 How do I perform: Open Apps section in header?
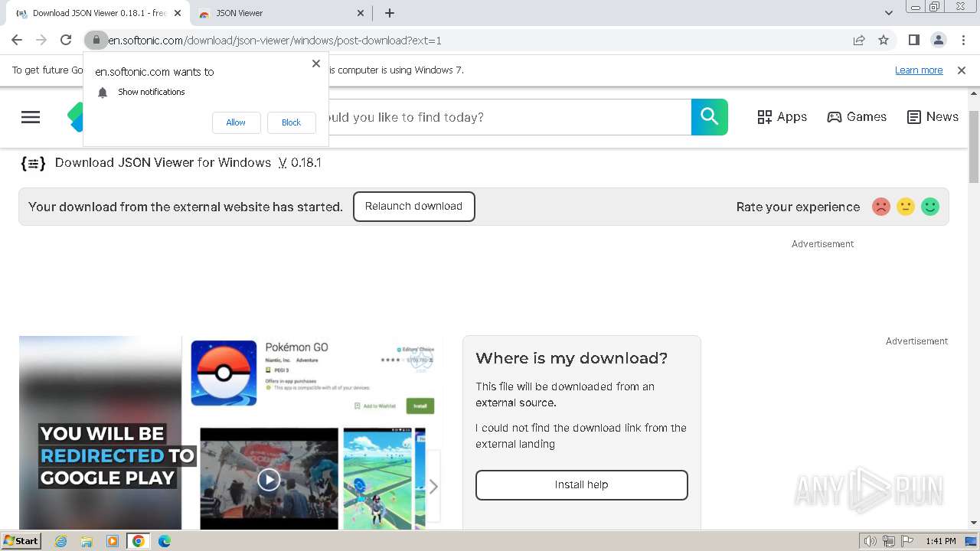tap(782, 117)
